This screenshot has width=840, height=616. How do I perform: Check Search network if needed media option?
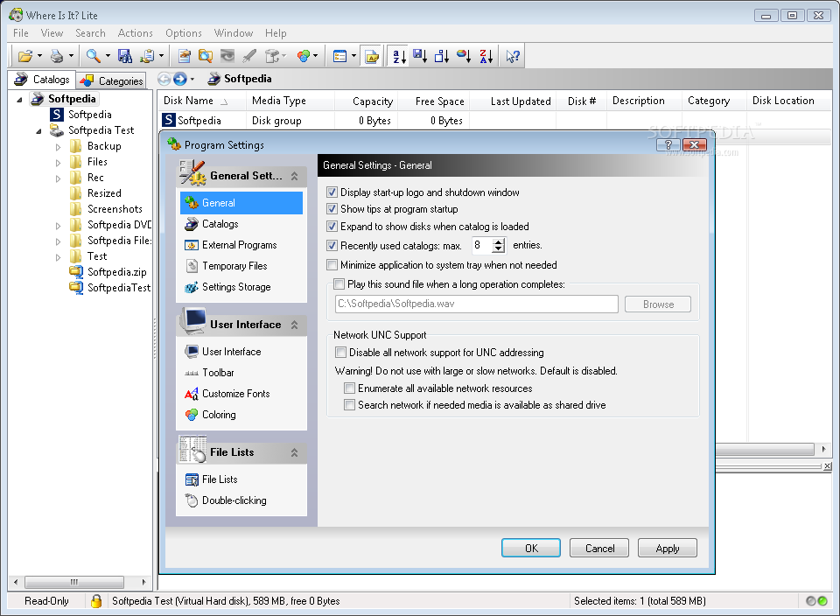click(x=349, y=404)
